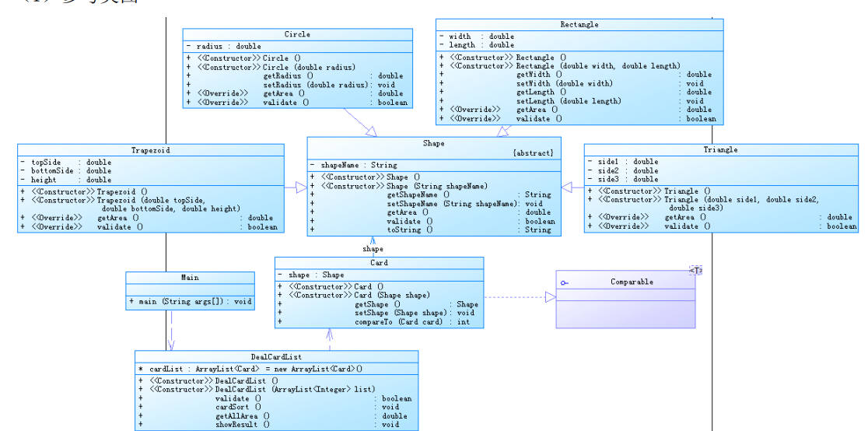Click the 'bottomSide : double' attribute in Trapezoid

(71, 171)
